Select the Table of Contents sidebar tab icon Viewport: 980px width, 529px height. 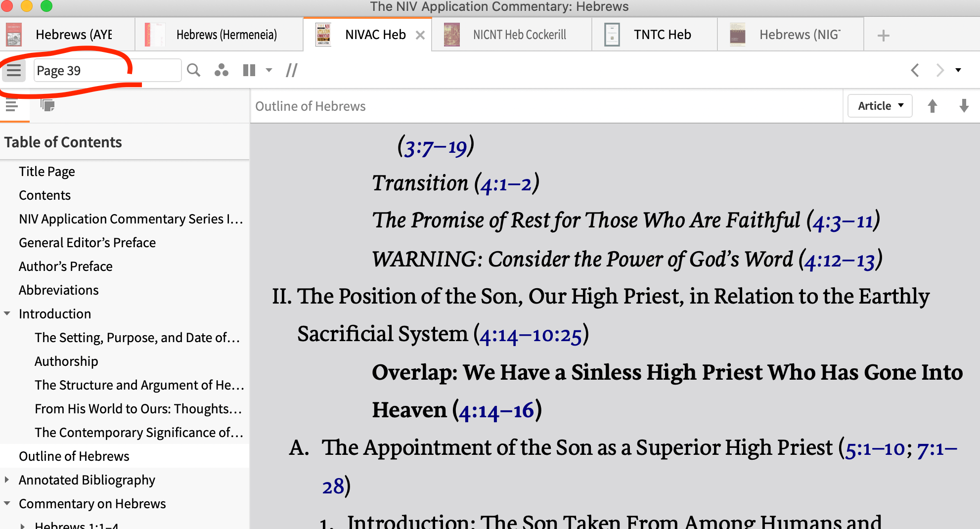(12, 105)
